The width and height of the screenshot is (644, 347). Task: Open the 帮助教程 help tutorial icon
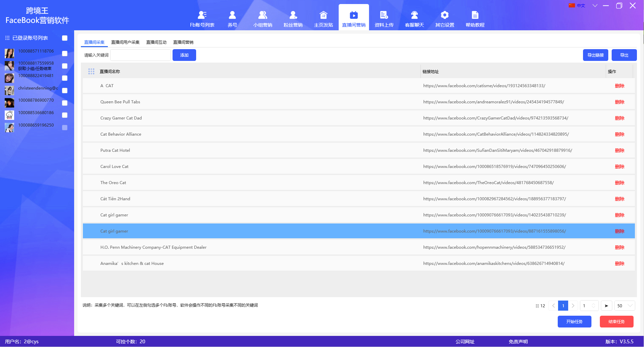(475, 15)
